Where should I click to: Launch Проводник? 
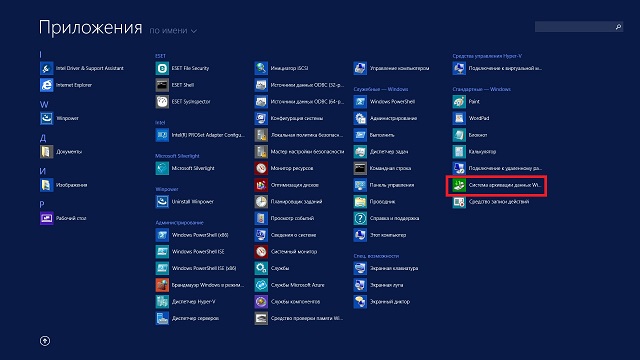tap(375, 202)
